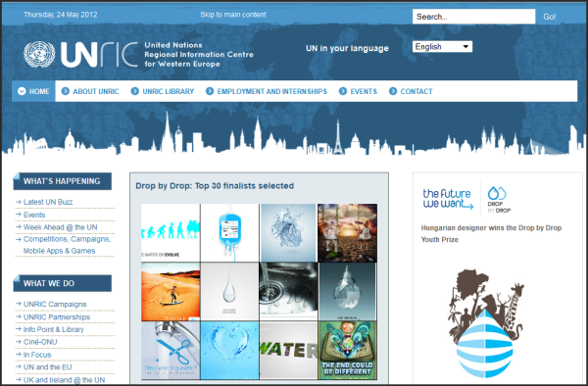Click the UN emblem logo
588x386 pixels.
[39, 54]
